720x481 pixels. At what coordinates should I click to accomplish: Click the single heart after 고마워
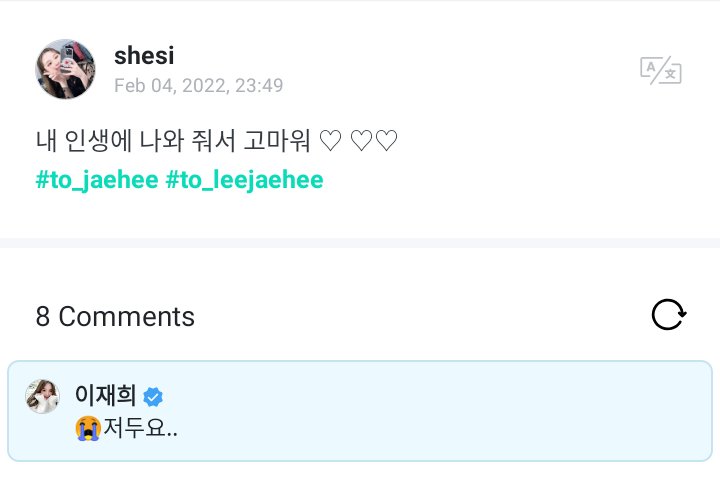point(330,140)
